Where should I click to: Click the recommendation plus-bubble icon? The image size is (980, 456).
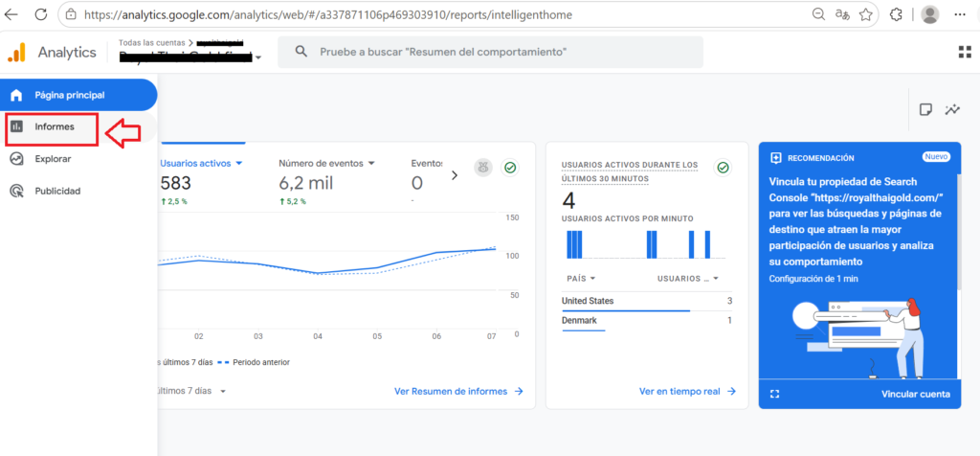point(776,158)
